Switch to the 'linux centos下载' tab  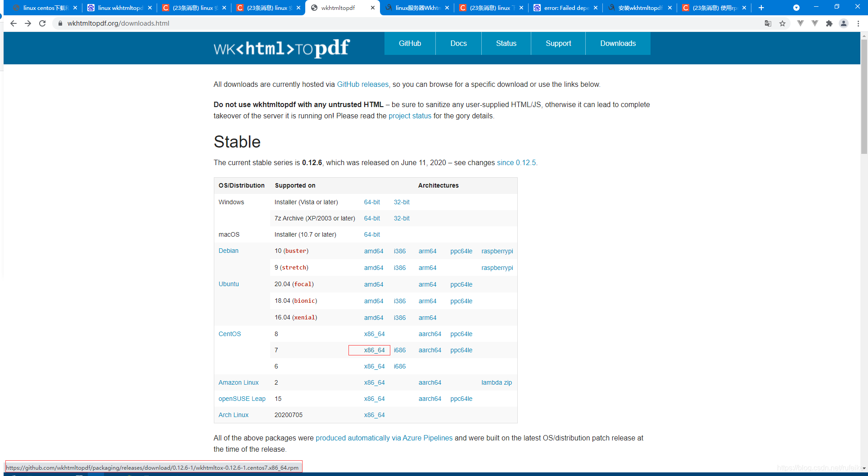coord(45,8)
